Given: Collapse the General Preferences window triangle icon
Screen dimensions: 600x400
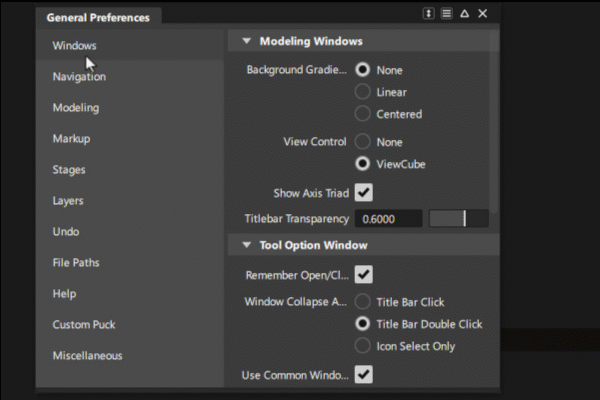Looking at the screenshot, I should coord(464,14).
